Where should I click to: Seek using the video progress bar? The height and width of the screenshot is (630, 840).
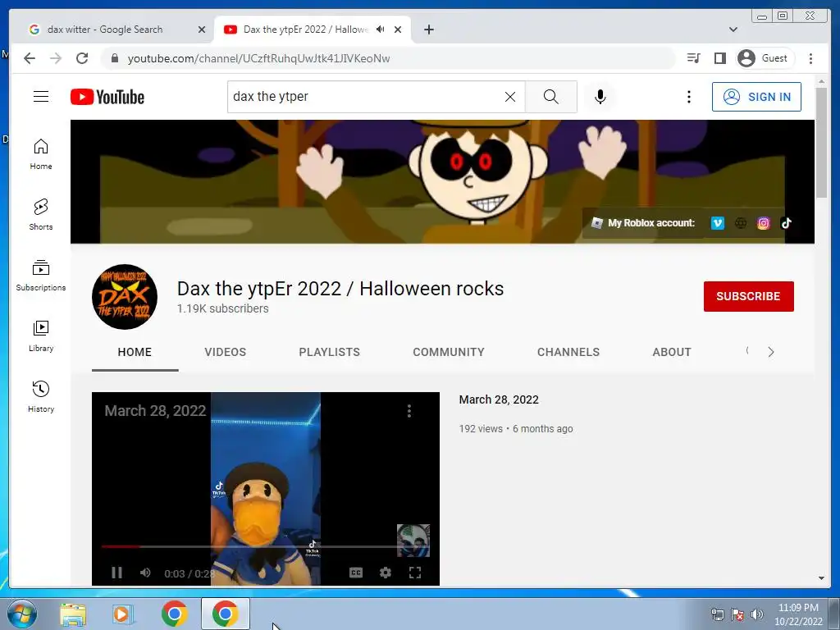coord(266,546)
